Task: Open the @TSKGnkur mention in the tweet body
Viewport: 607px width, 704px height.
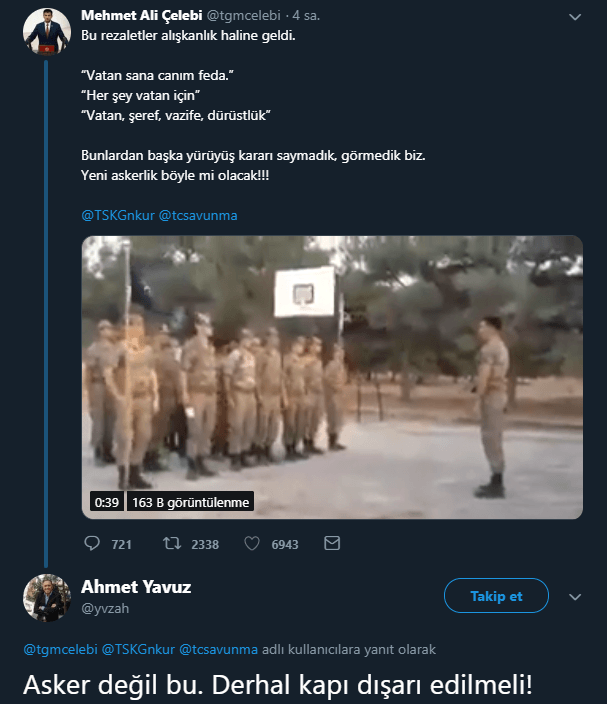Action: 118,216
